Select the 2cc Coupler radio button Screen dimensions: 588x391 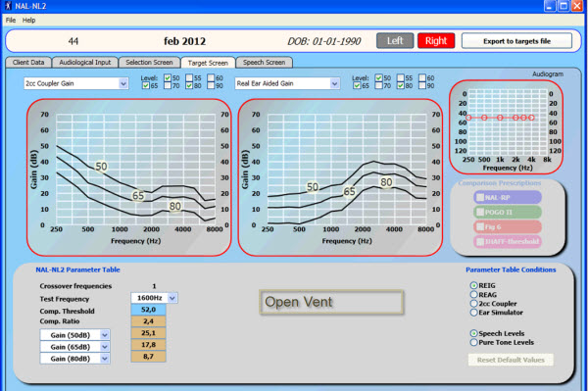coord(474,304)
